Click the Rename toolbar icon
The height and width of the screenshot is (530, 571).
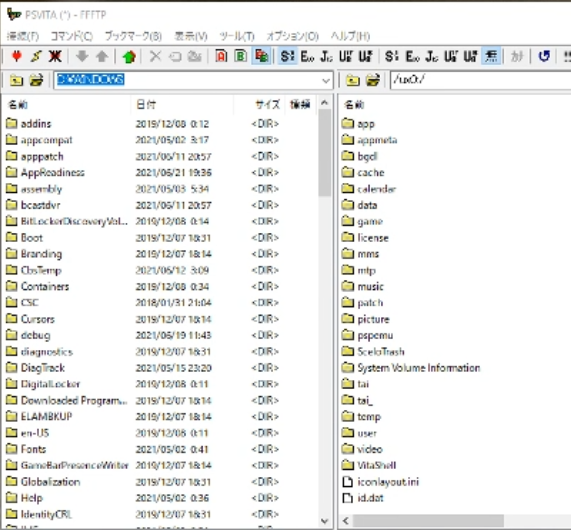coord(175,56)
